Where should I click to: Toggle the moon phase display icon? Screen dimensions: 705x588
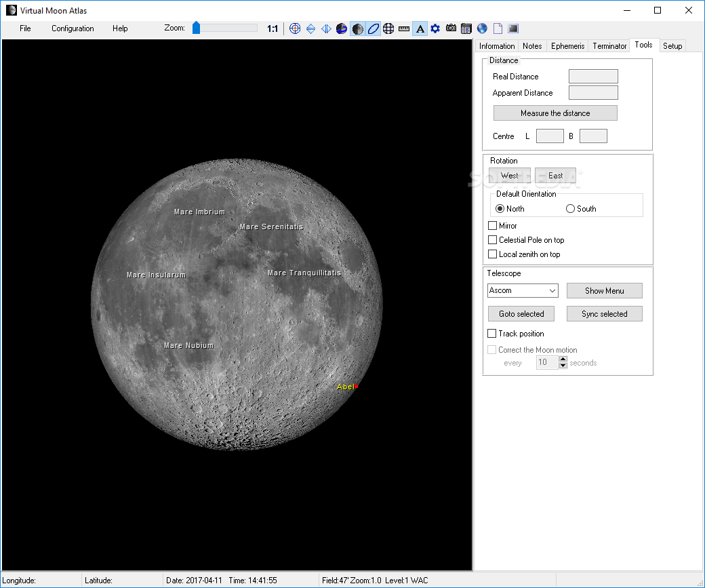pyautogui.click(x=357, y=28)
